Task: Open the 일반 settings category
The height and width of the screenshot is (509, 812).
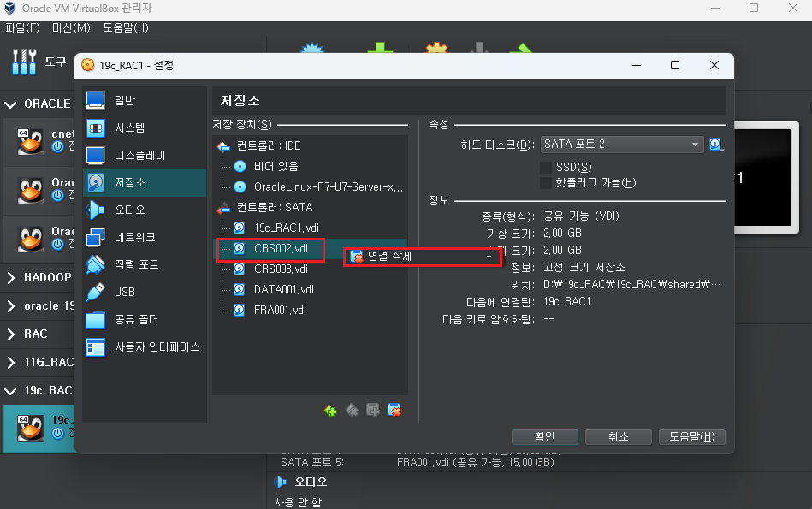Action: click(x=145, y=100)
